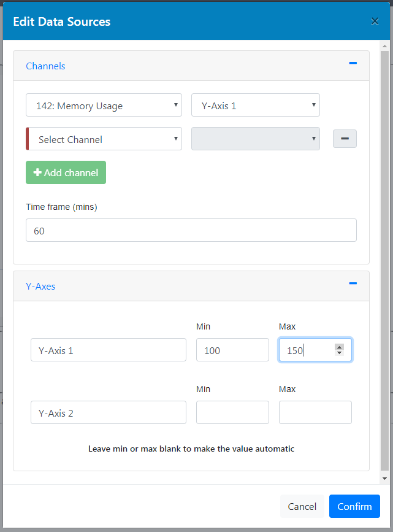Close the Edit Data Sources dialog
This screenshot has height=532, width=393.
pos(375,21)
